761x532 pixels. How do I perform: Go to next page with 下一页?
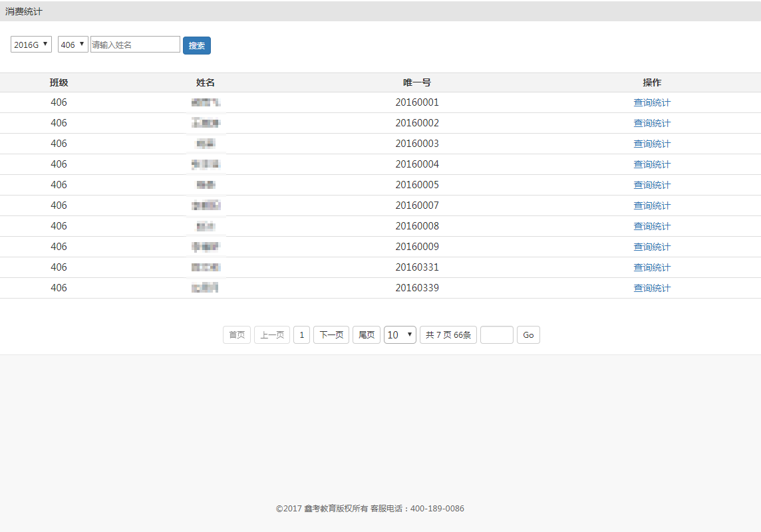pos(331,334)
